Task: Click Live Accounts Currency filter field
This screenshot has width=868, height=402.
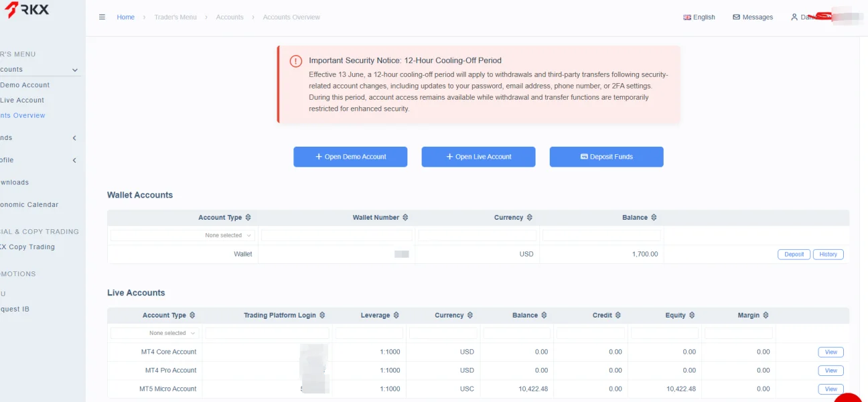Action: click(x=443, y=333)
